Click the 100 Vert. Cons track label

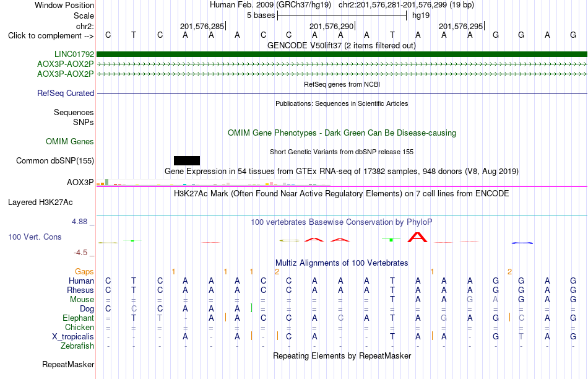[35, 237]
